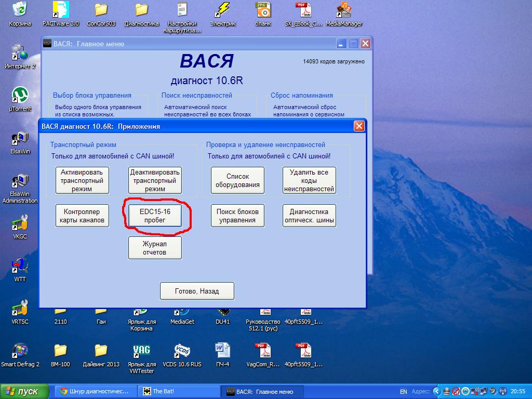532x399 pixels.
Task: Select the Smart Defrag 2 shortcut
Action: point(20,355)
